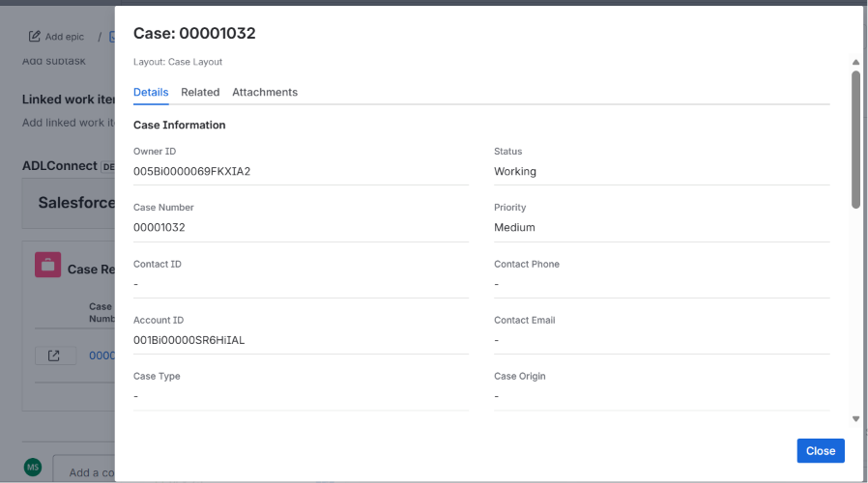Click the Contact ID field label
868x483 pixels.
(158, 265)
